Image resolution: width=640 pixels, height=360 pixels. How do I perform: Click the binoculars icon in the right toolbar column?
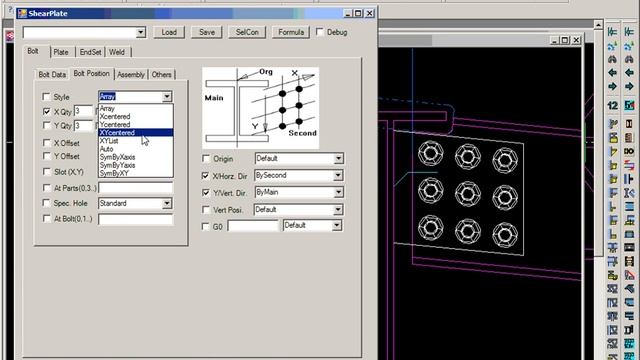coord(629,59)
